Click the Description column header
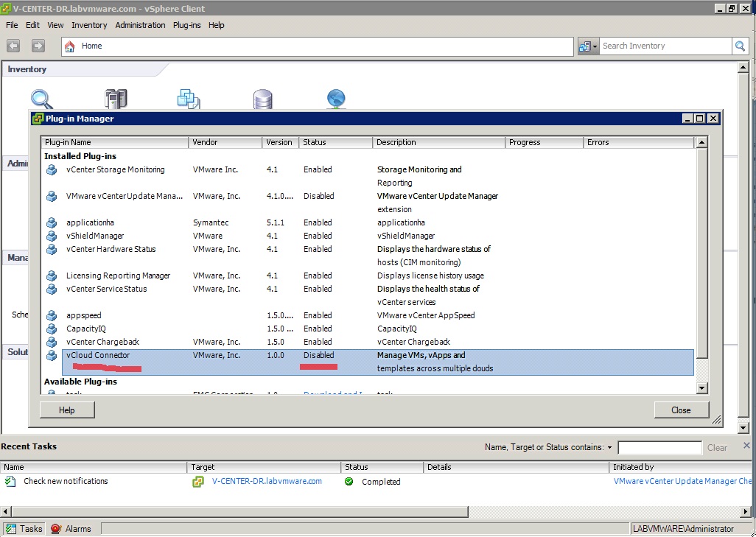 click(x=438, y=142)
